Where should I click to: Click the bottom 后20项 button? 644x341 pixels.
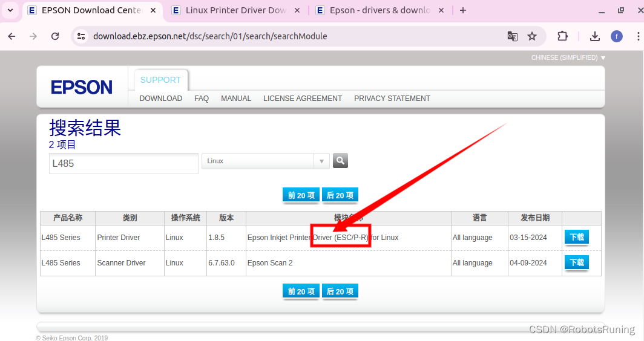340,291
